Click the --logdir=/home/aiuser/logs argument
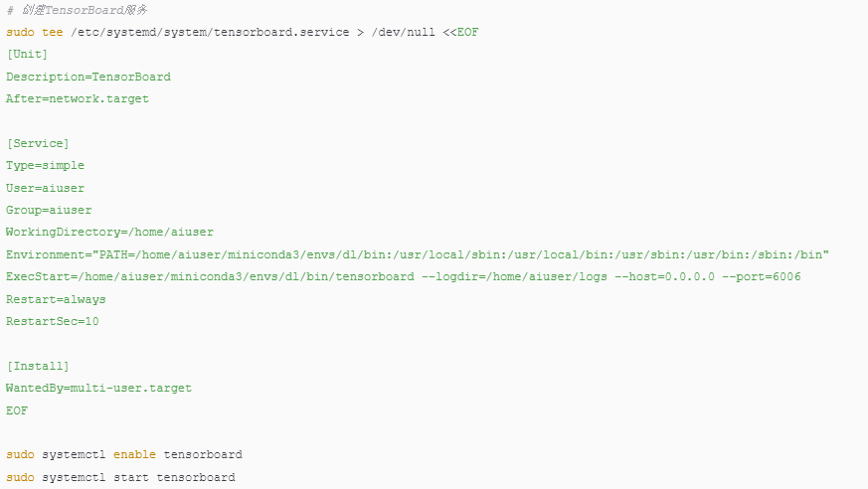The height and width of the screenshot is (489, 868). tap(506, 276)
